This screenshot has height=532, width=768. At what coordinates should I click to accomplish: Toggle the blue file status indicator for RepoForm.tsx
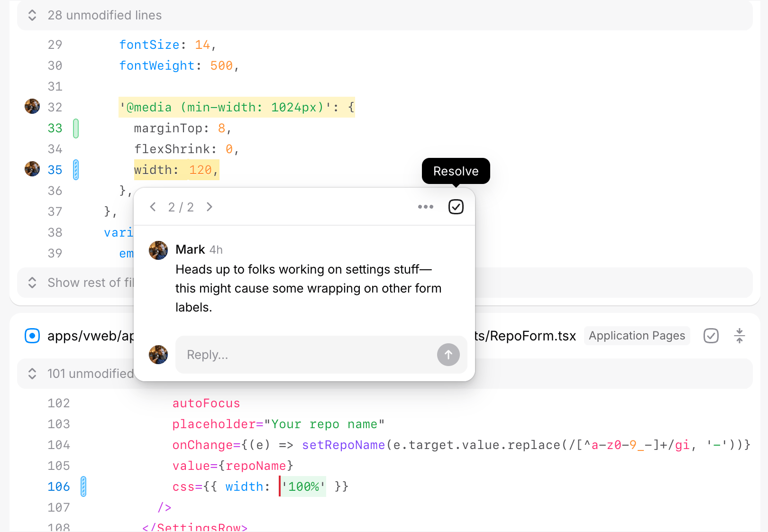[x=32, y=336]
